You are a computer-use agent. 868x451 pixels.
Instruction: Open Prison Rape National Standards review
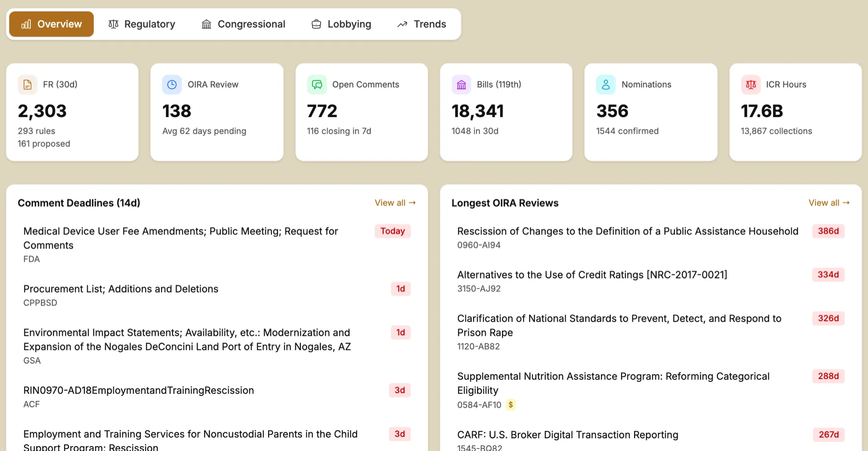(619, 326)
